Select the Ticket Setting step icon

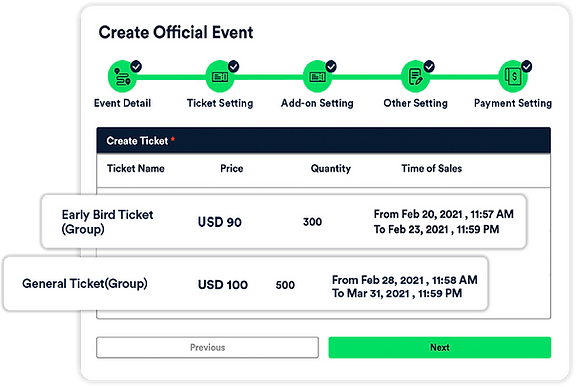(220, 77)
